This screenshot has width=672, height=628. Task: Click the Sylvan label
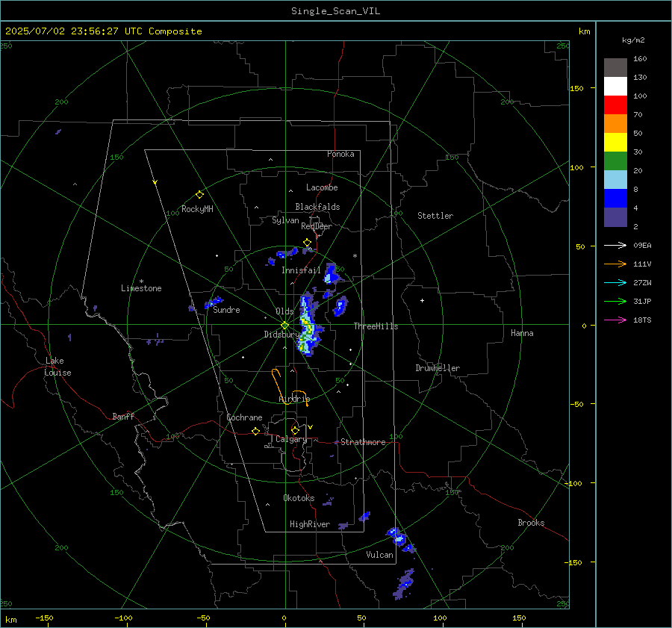285,220
